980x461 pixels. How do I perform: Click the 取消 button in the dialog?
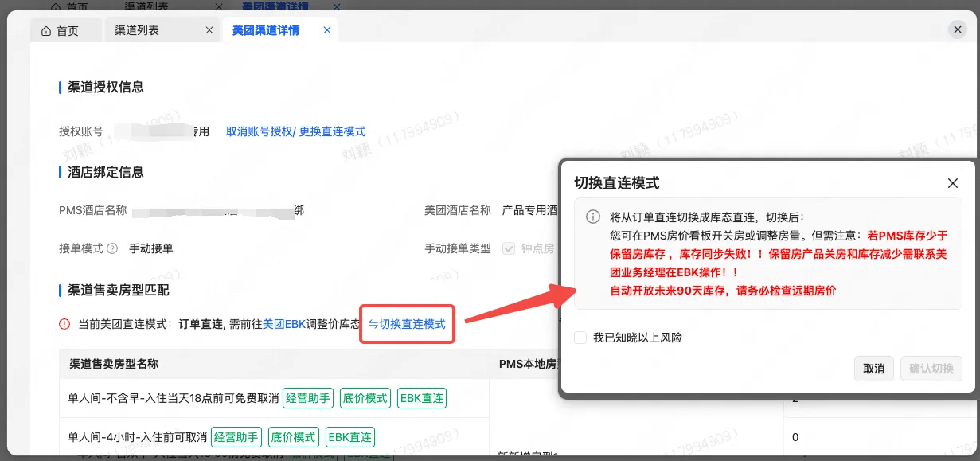coord(873,369)
